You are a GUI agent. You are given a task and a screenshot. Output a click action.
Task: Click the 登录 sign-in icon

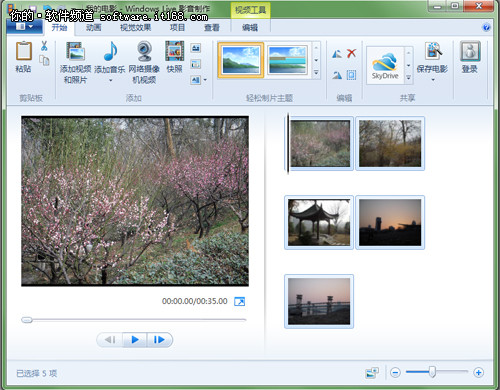[x=470, y=51]
